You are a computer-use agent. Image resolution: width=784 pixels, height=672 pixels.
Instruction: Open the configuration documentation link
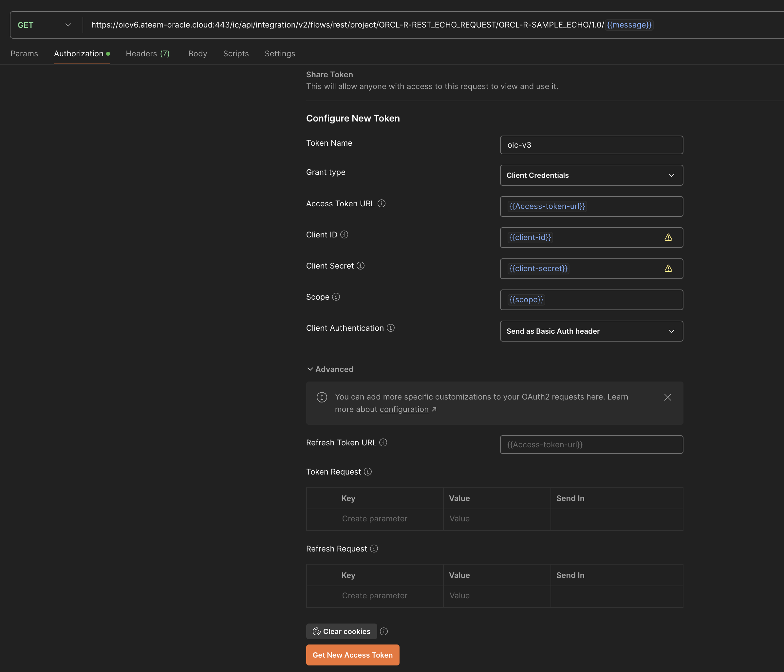click(404, 409)
